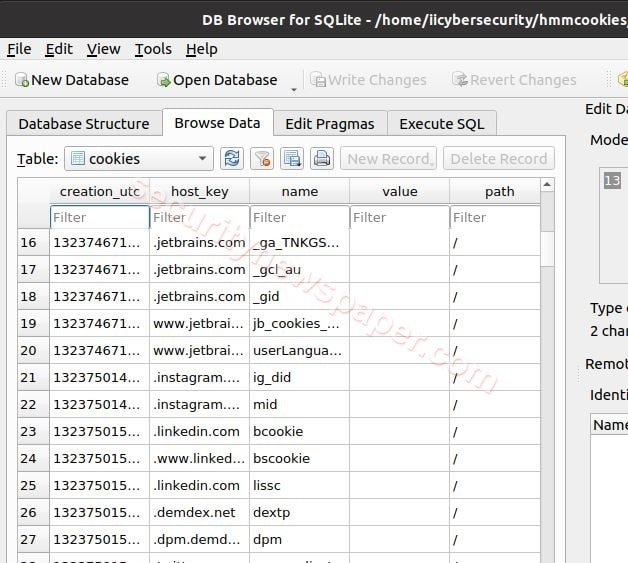Select the dextp name cell
Image resolution: width=628 pixels, height=563 pixels.
click(300, 513)
